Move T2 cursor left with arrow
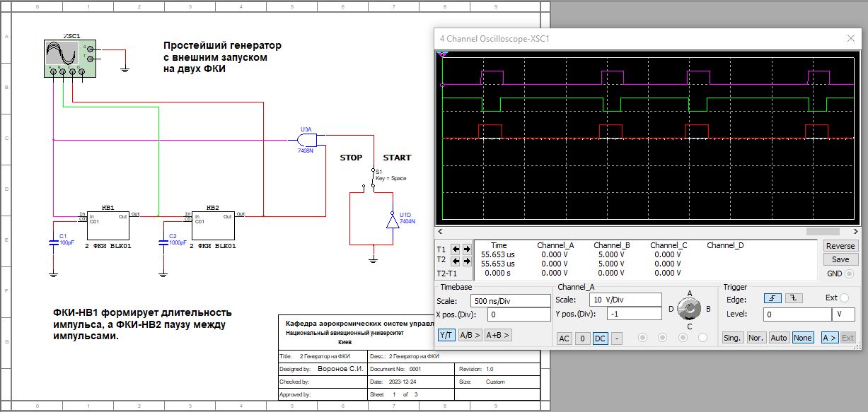868x412 pixels. (x=455, y=261)
